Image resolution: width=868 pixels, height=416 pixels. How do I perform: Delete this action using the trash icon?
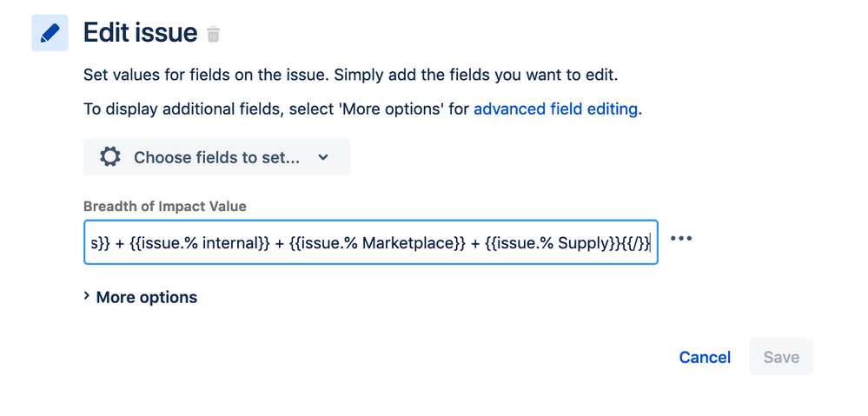click(213, 34)
